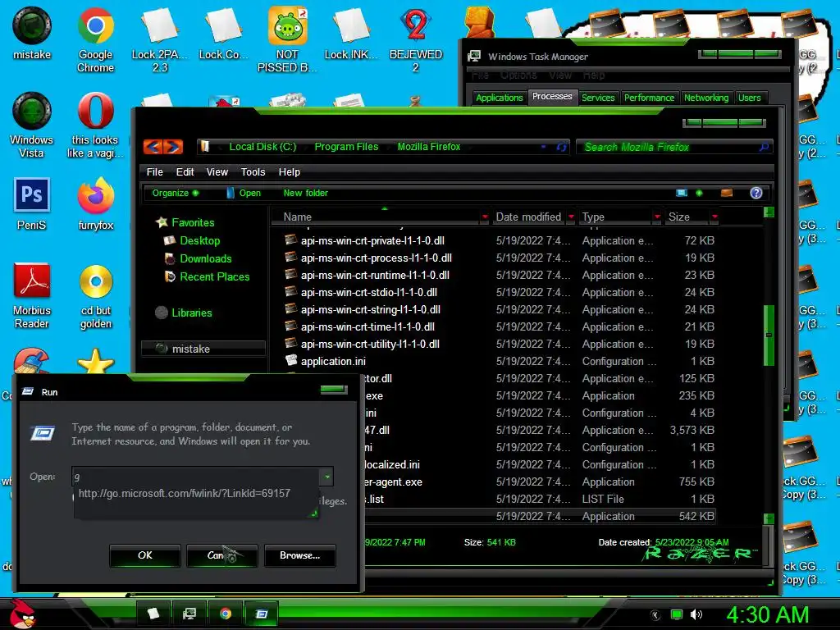Click the Run dialog taskbar button
The width and height of the screenshot is (840, 630).
pos(262,614)
